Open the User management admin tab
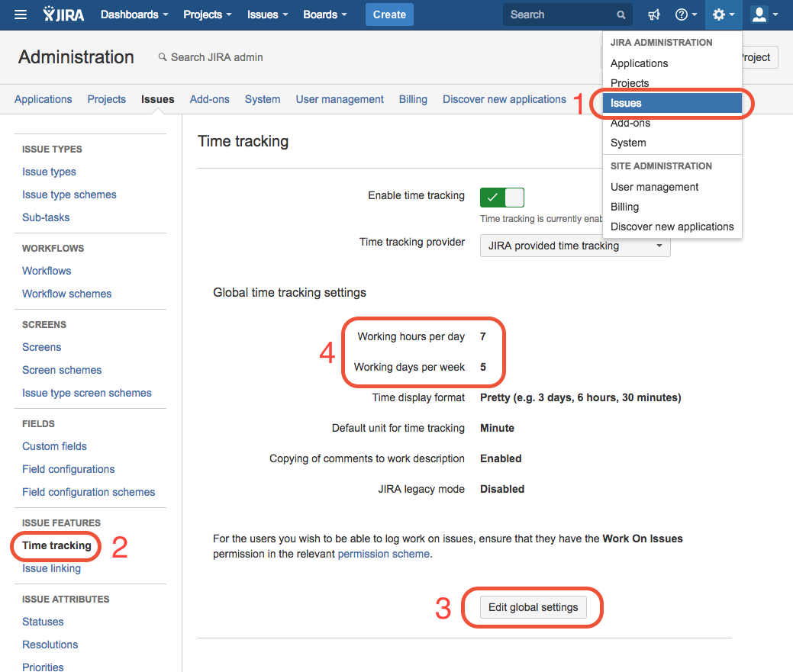The width and height of the screenshot is (793, 672). tap(340, 99)
